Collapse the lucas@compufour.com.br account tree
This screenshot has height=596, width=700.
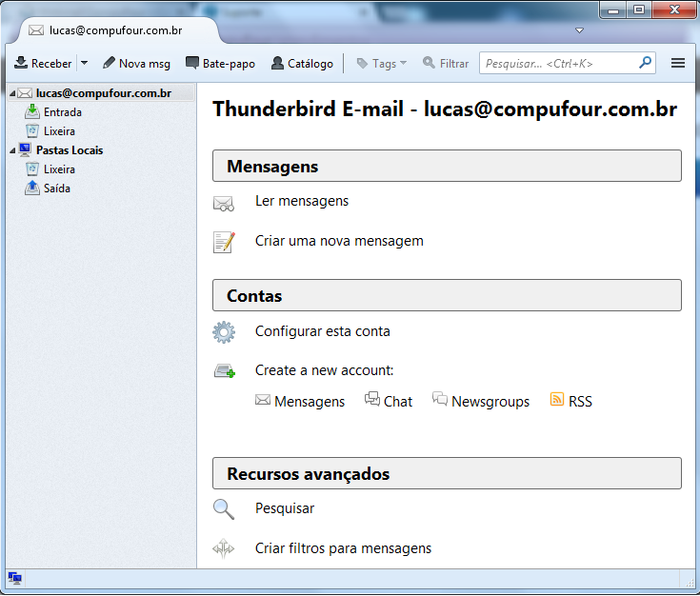[x=12, y=93]
